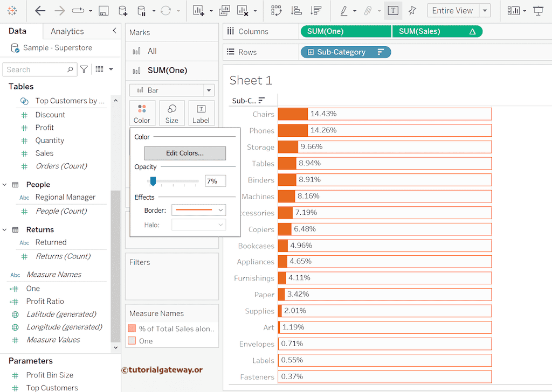Screen dimensions: 552x392
Task: Swap rows and columns on the toolbar
Action: 277,11
